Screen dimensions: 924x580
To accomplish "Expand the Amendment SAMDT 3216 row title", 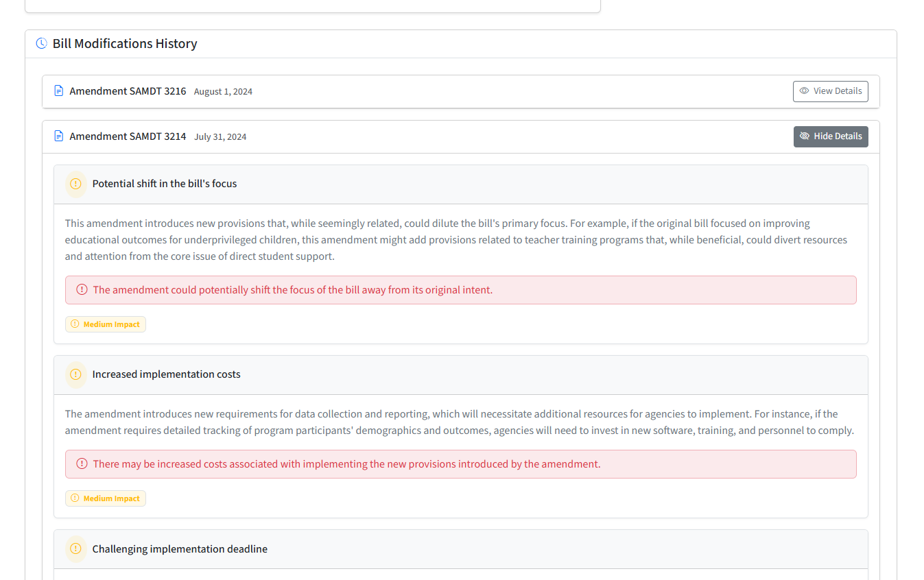I will 128,90.
